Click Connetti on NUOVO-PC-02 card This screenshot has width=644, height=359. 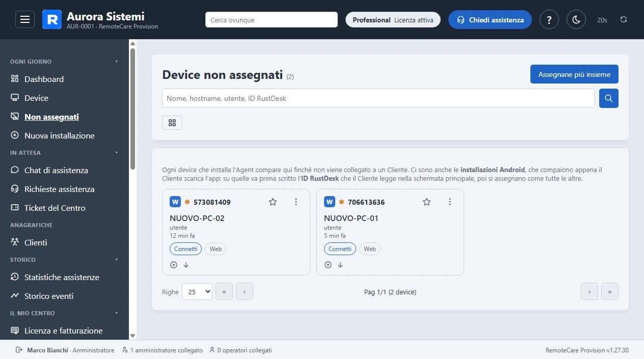pos(185,249)
